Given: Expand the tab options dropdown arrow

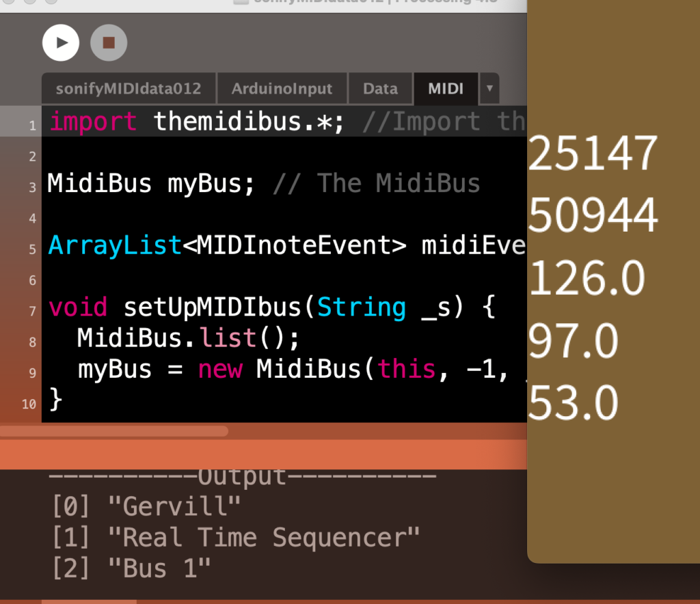Looking at the screenshot, I should point(489,89).
